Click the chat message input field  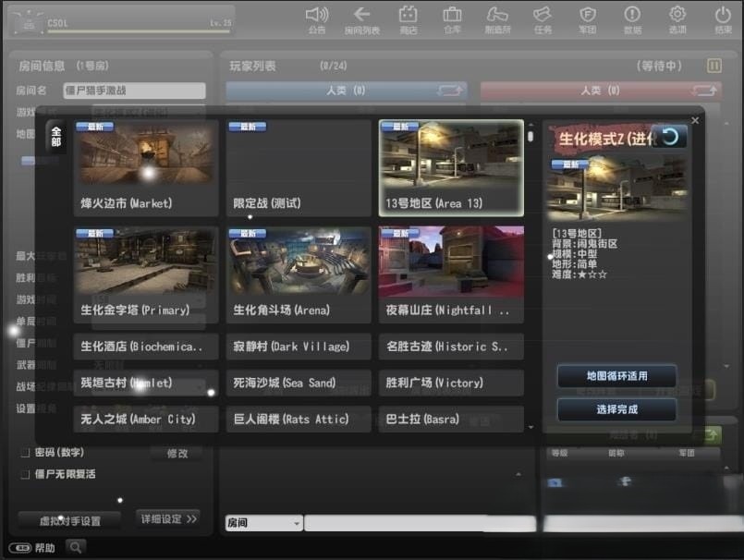pos(421,523)
